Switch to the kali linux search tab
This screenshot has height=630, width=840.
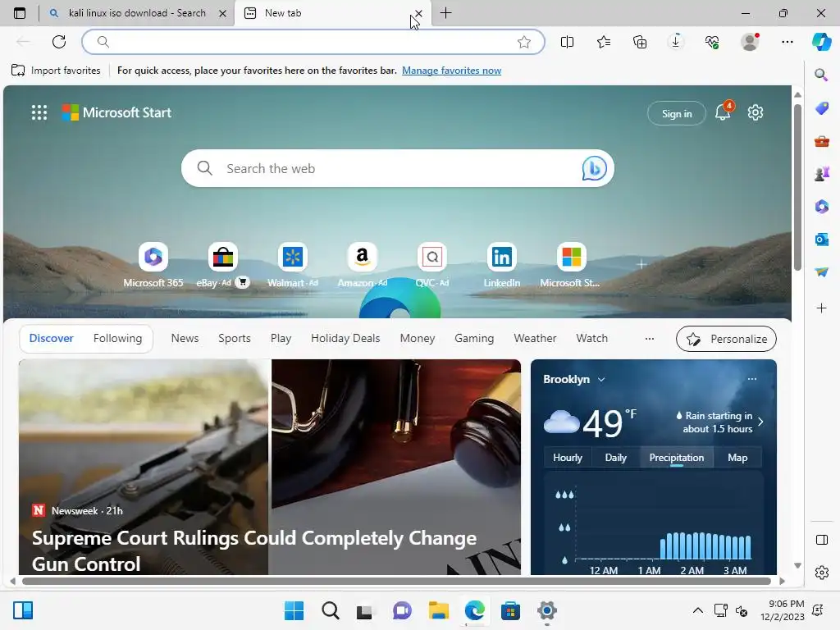(137, 13)
